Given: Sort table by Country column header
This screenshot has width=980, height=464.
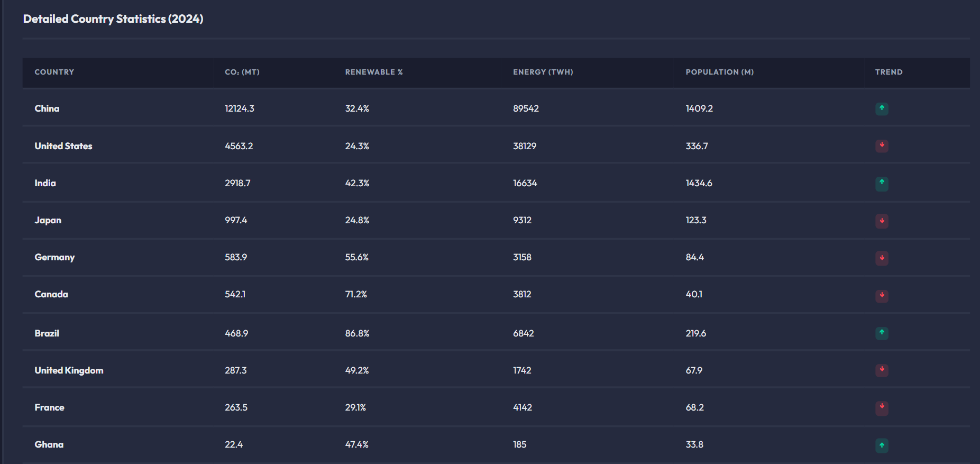Looking at the screenshot, I should [54, 72].
